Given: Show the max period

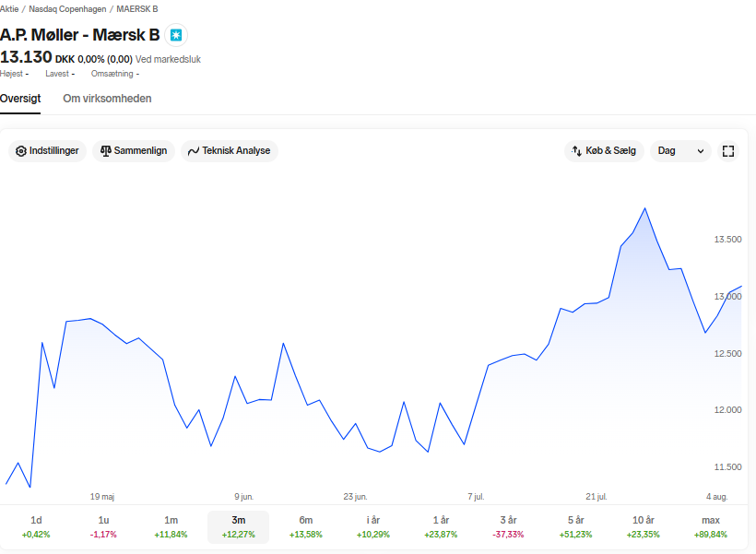Looking at the screenshot, I should pos(711,526).
